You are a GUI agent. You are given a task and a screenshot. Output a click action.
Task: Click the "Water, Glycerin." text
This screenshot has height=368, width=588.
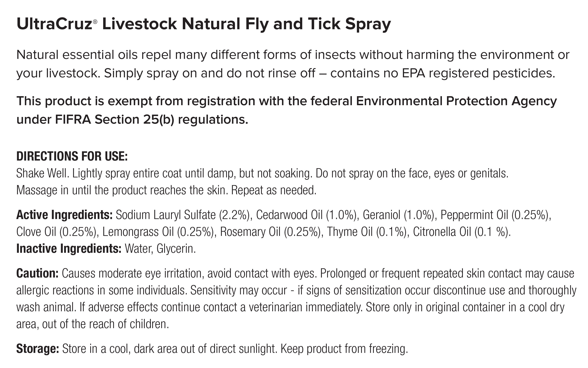coord(160,248)
